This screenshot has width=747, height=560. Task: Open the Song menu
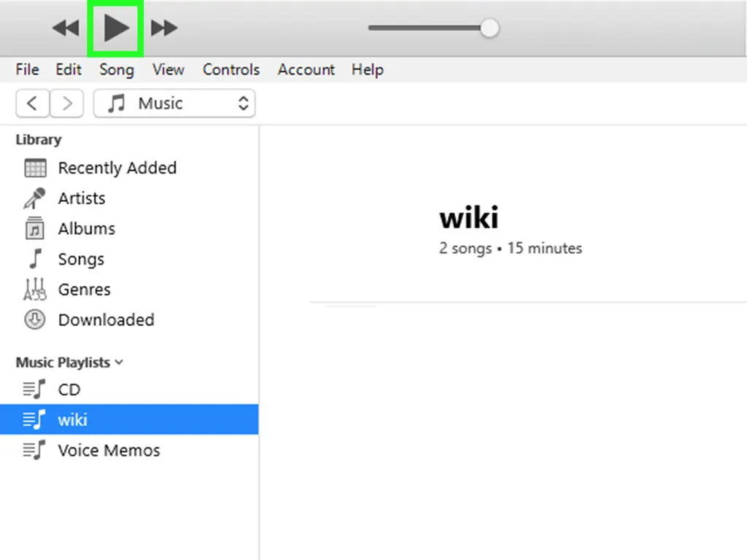117,70
